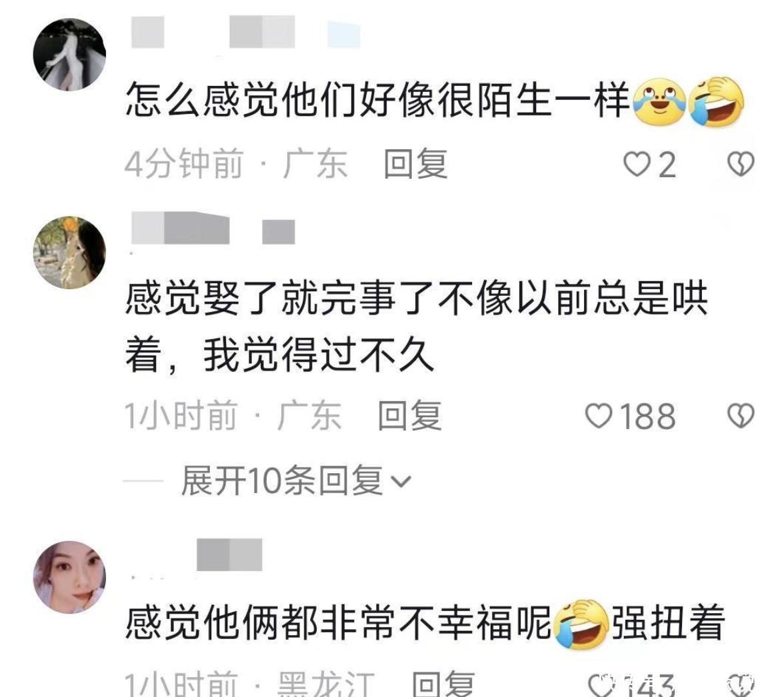
Task: Open second commenter's outdoor girl avatar
Action: [x=69, y=253]
